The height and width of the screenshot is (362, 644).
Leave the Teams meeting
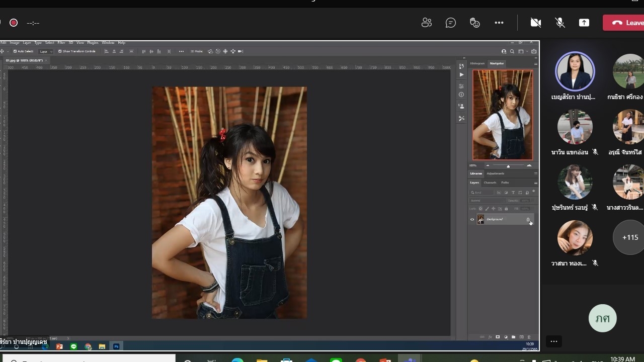point(624,23)
